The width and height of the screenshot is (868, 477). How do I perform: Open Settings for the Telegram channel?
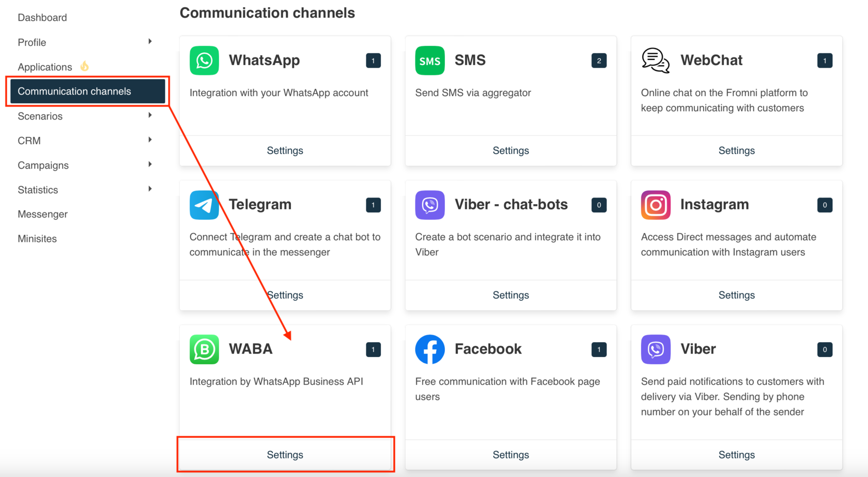point(285,295)
